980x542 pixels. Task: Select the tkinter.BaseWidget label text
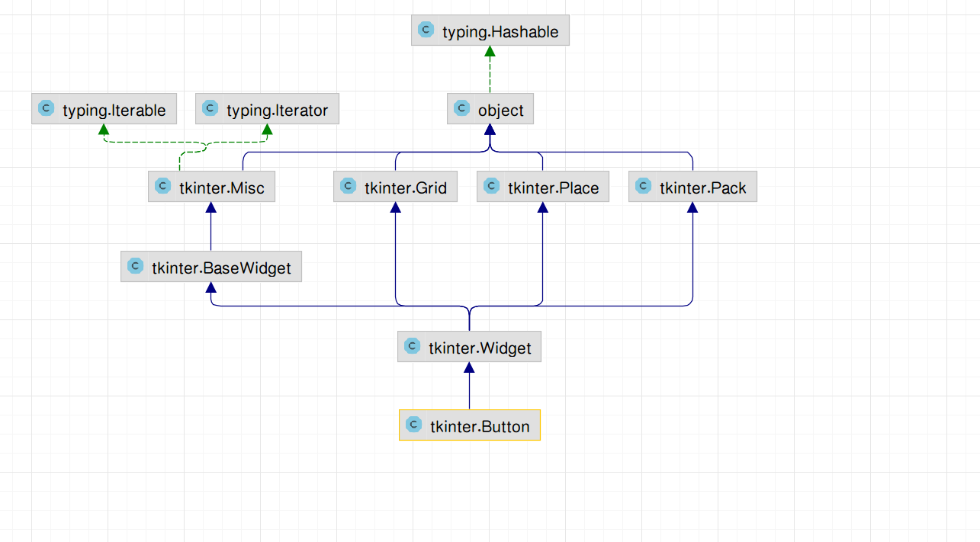coord(222,268)
